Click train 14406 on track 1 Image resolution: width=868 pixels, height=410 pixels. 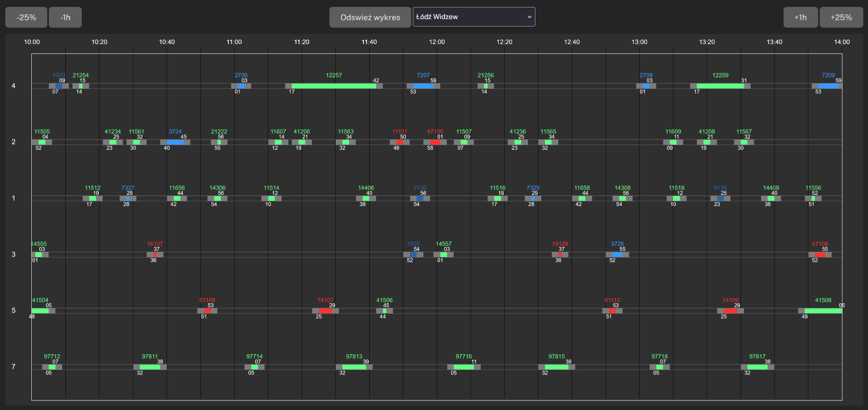coord(366,199)
